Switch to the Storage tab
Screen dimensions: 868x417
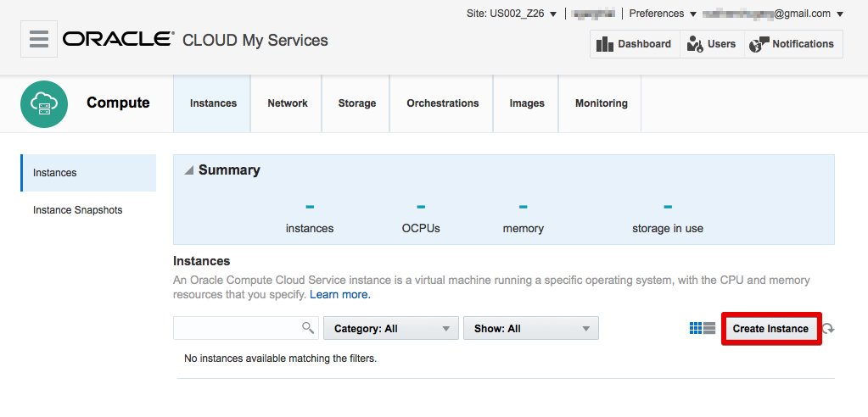click(x=356, y=103)
